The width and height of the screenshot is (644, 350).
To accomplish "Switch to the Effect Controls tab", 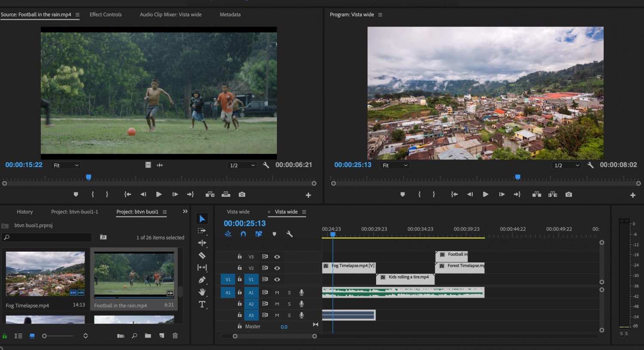I will 106,15.
